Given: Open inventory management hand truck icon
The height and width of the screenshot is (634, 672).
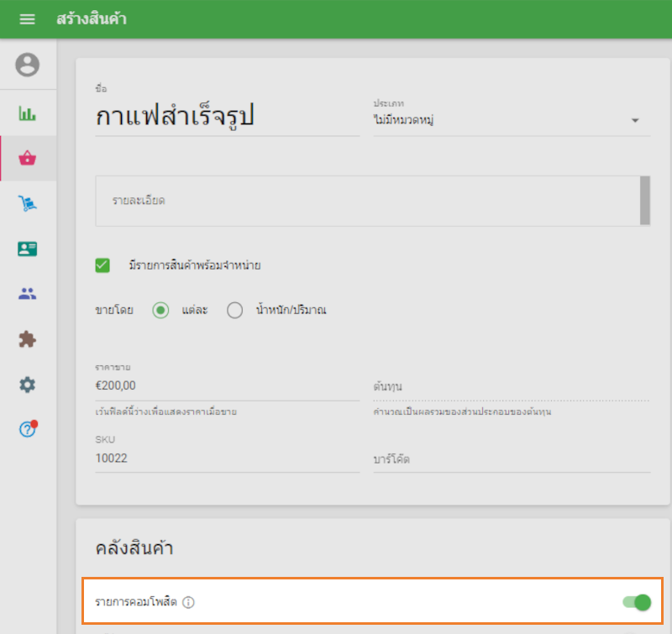Looking at the screenshot, I should point(27,203).
